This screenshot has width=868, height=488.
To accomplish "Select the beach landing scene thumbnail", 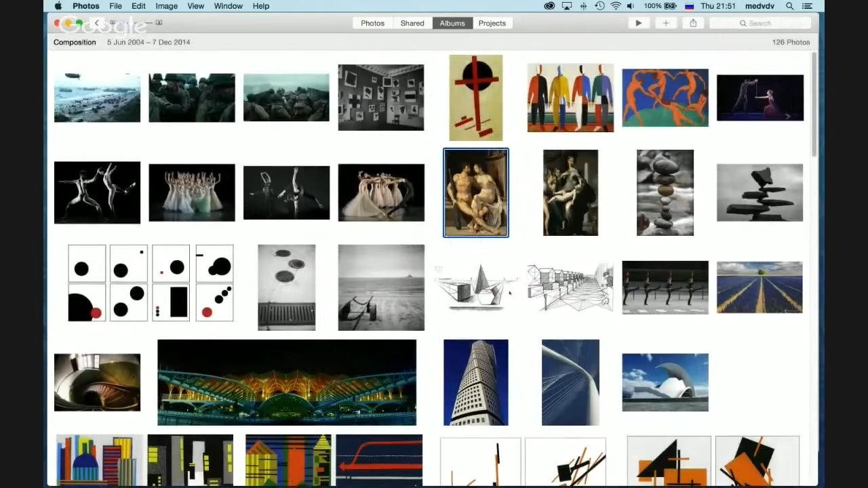I will click(97, 98).
